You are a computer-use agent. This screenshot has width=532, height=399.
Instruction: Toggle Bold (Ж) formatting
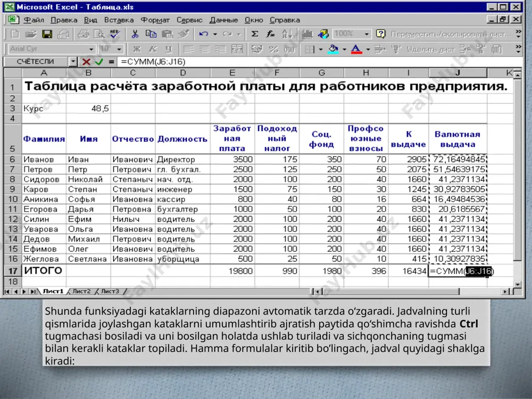137,49
